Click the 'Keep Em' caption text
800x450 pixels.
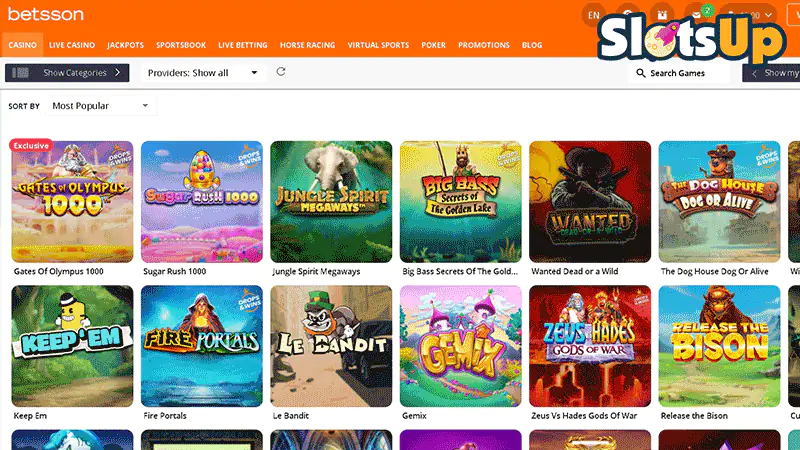(x=30, y=416)
